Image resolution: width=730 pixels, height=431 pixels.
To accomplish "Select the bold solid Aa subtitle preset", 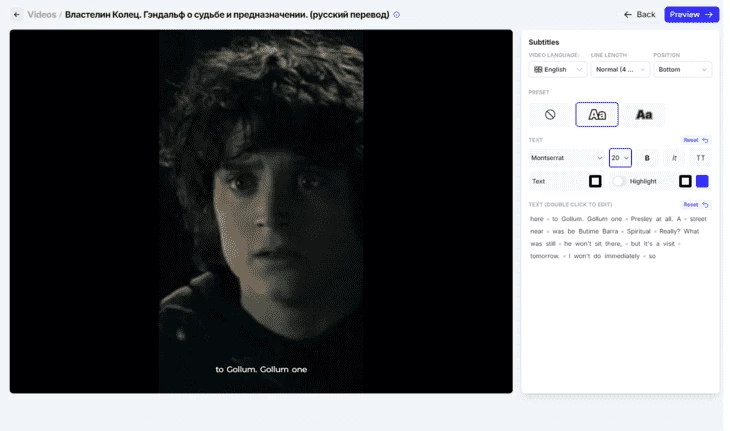I will pyautogui.click(x=644, y=114).
